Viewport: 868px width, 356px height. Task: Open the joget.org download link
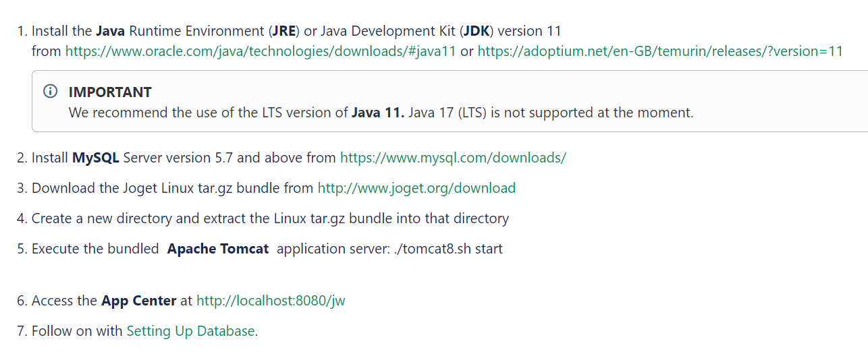pyautogui.click(x=416, y=188)
